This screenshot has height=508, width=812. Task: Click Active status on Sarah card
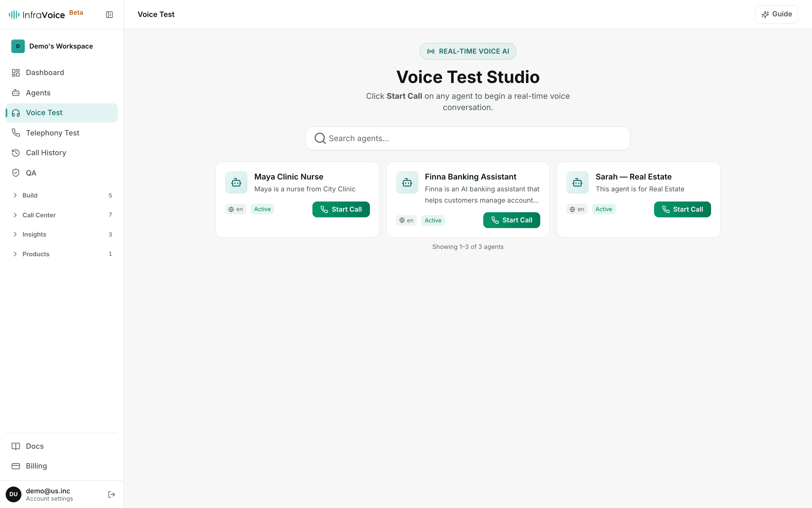[604, 209]
